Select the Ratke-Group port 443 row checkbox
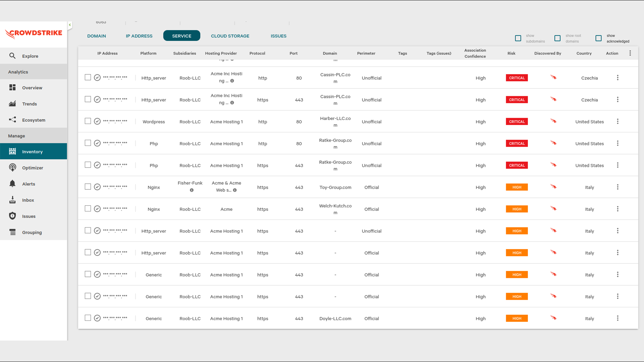 coord(88,165)
